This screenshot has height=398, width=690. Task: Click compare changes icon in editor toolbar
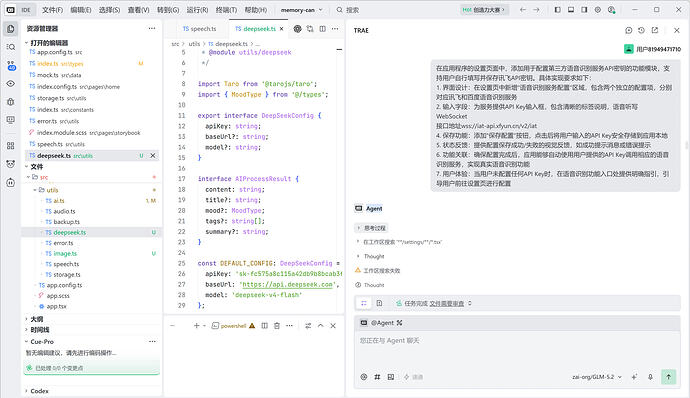click(310, 29)
